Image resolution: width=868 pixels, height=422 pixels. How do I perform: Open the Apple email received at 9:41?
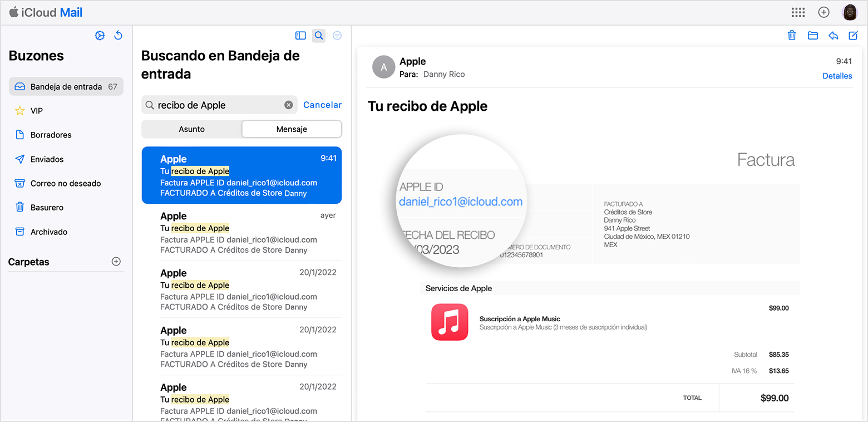(241, 175)
